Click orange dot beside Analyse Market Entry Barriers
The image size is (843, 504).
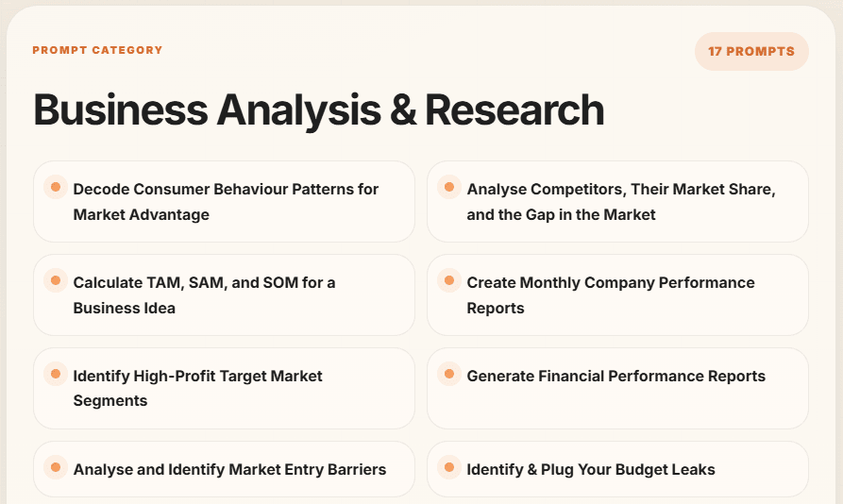pyautogui.click(x=56, y=467)
